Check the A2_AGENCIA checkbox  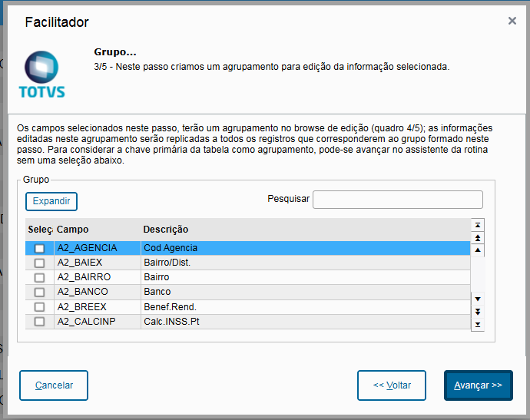coord(39,249)
